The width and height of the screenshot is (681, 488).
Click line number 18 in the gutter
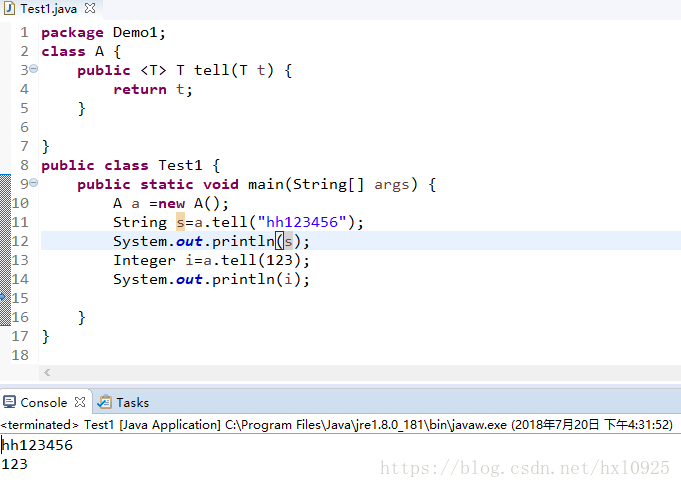click(x=20, y=355)
